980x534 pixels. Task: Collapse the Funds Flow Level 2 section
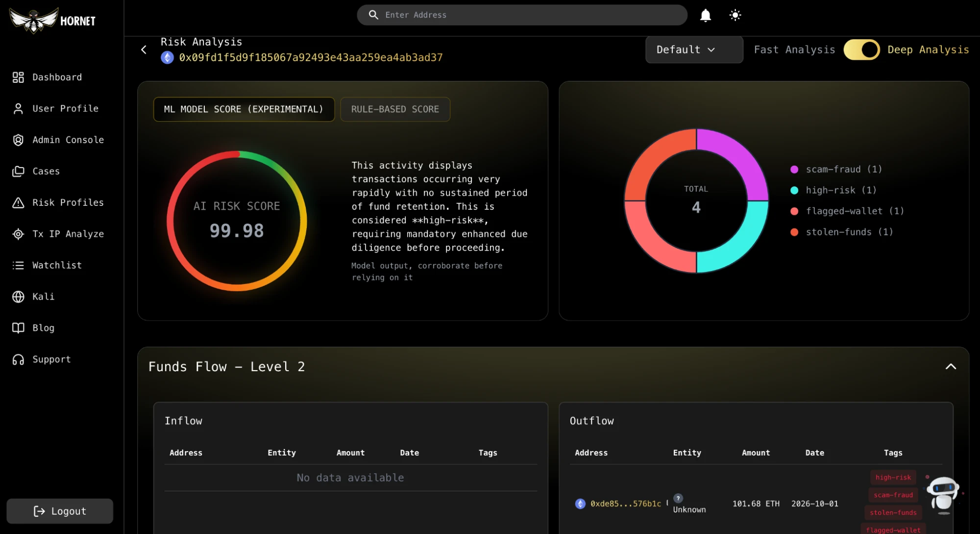[951, 367]
